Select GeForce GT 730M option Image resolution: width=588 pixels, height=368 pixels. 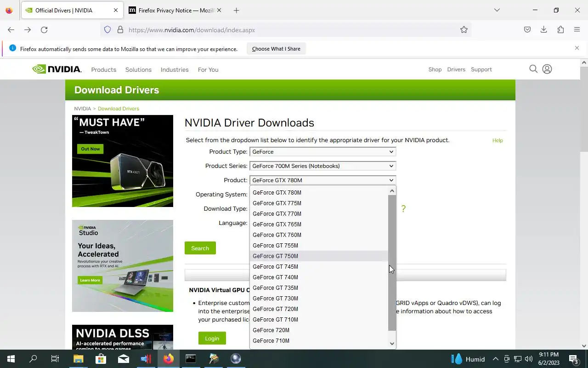[319, 299]
